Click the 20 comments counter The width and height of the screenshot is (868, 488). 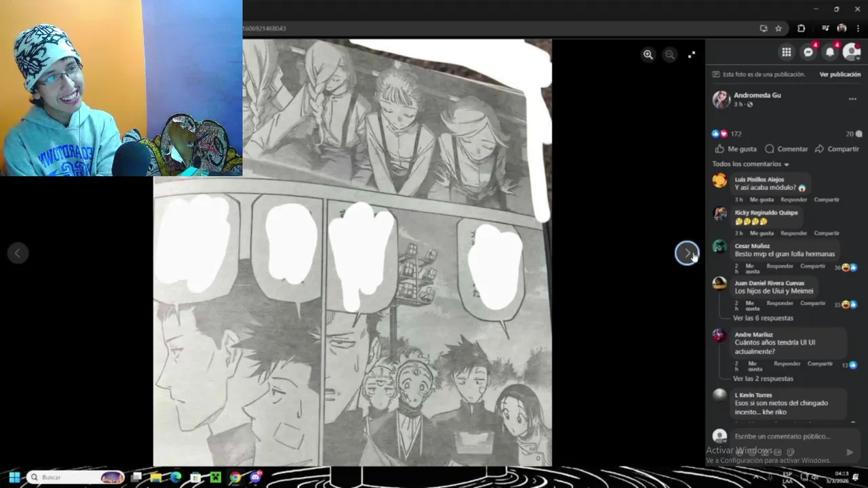point(854,134)
